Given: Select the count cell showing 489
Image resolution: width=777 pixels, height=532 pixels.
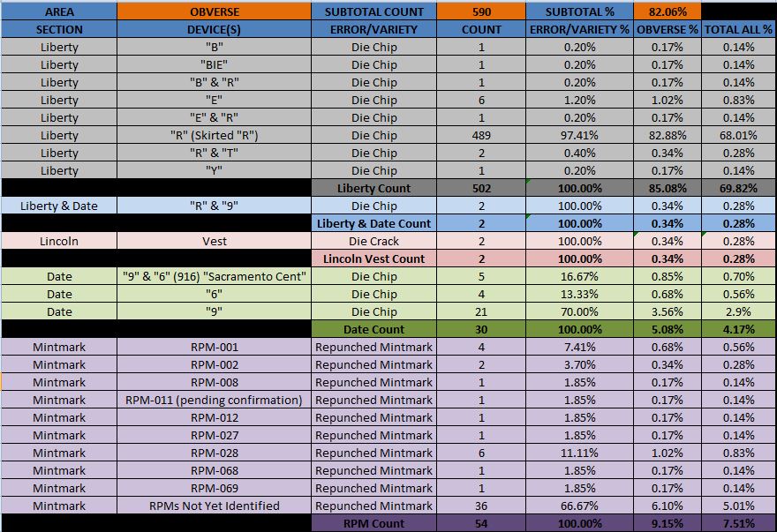Looking at the screenshot, I should (481, 135).
